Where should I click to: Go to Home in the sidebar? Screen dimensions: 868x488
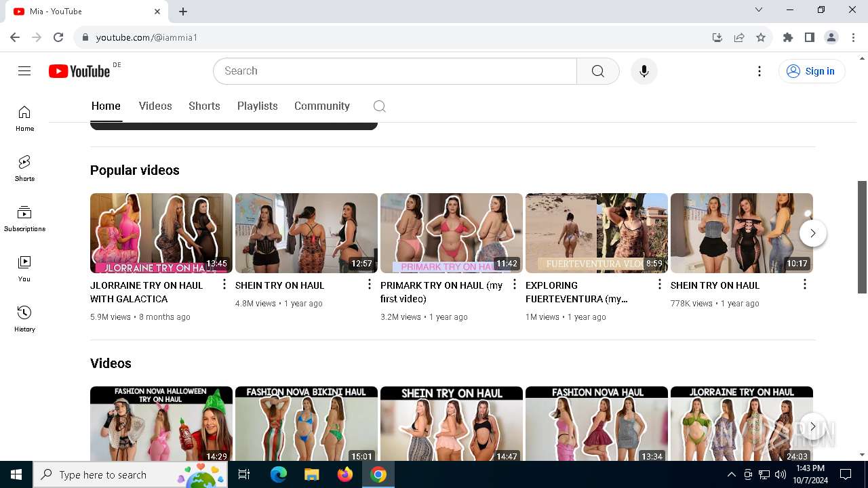click(x=24, y=118)
